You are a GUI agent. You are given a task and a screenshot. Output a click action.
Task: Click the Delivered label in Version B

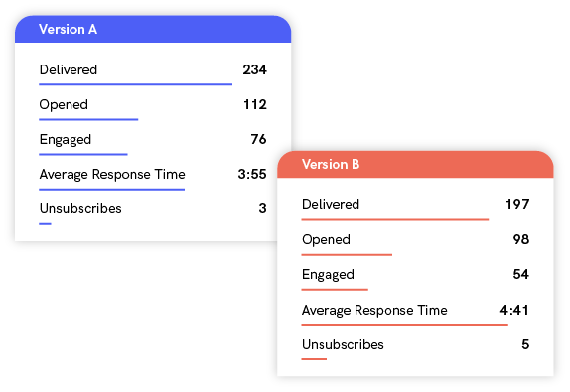click(x=331, y=204)
